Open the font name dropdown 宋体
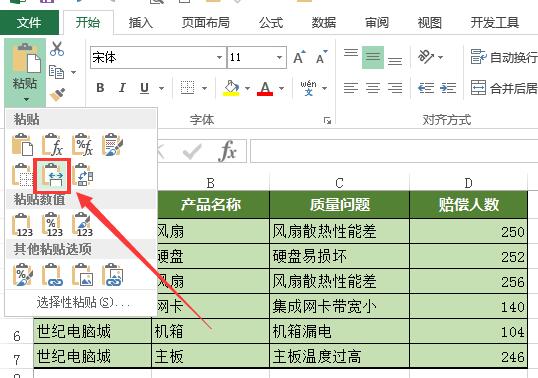The height and width of the screenshot is (378, 538). (220, 57)
